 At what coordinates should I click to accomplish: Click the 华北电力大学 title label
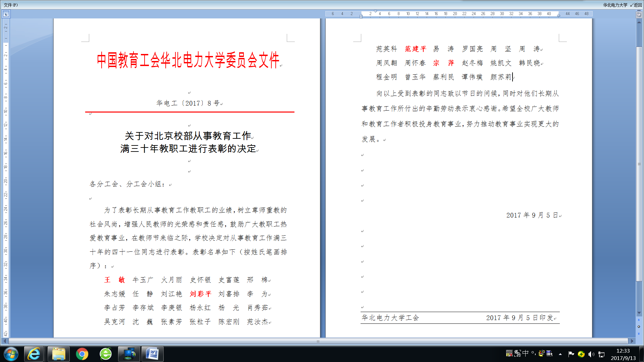pos(615,5)
